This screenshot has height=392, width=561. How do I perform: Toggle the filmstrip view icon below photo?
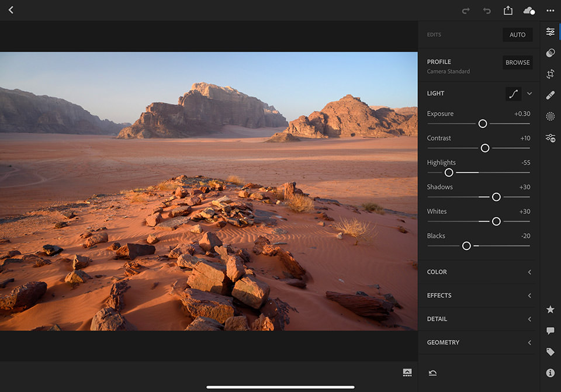pyautogui.click(x=407, y=373)
